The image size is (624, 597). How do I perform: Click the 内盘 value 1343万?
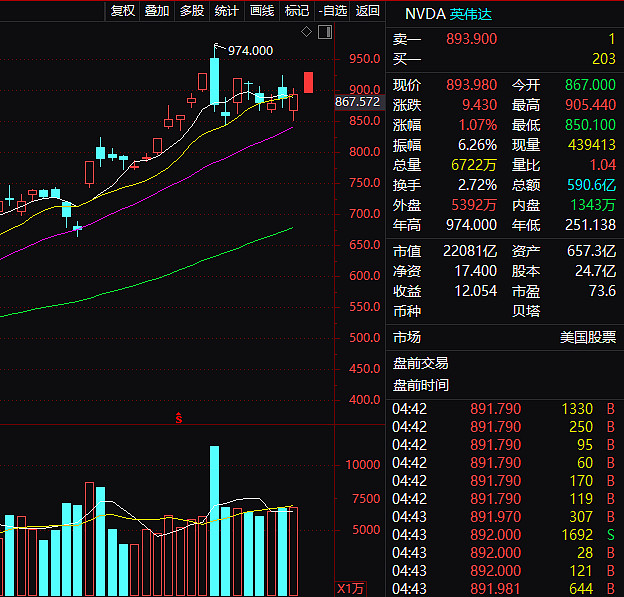[x=593, y=205]
